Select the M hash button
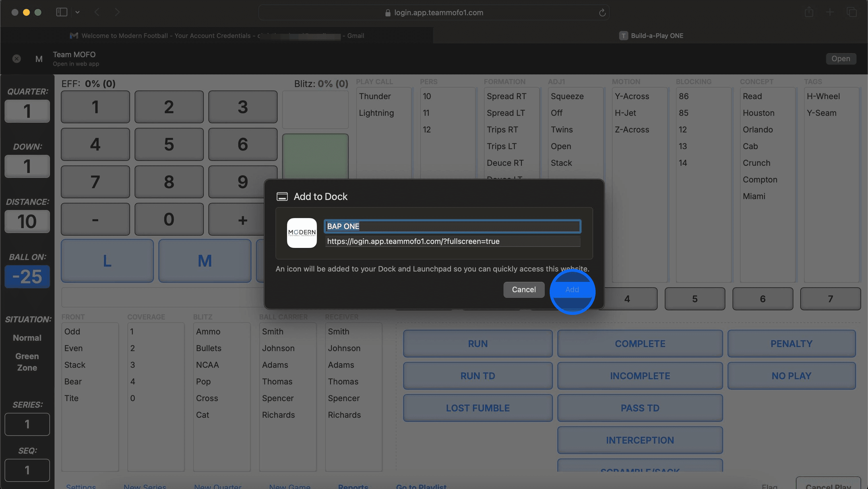This screenshot has height=489, width=868. tap(205, 261)
